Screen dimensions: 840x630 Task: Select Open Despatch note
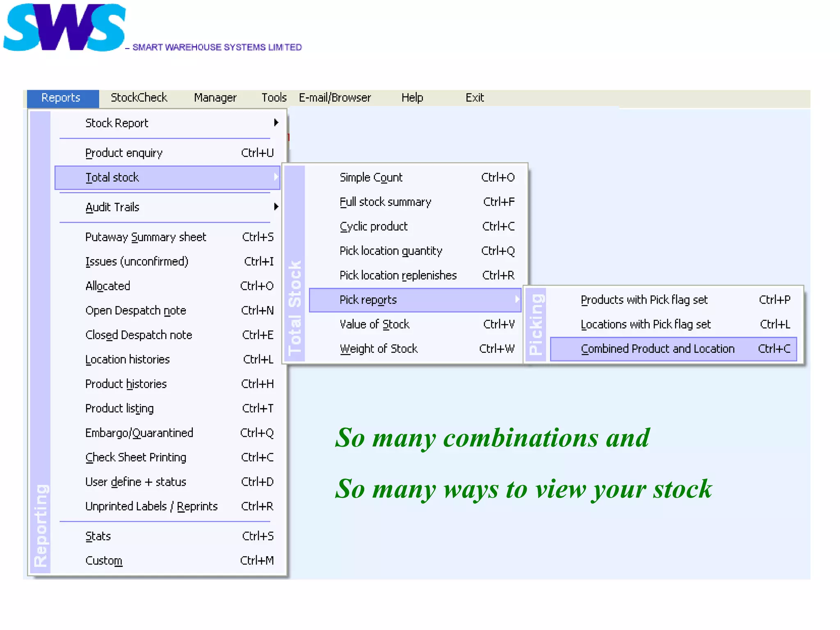pyautogui.click(x=167, y=310)
